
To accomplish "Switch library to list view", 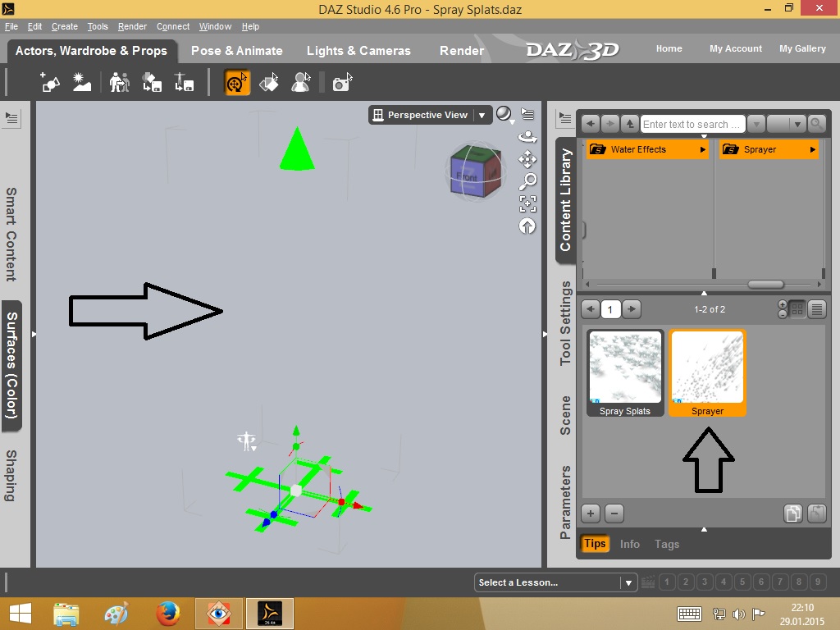I will pyautogui.click(x=817, y=309).
